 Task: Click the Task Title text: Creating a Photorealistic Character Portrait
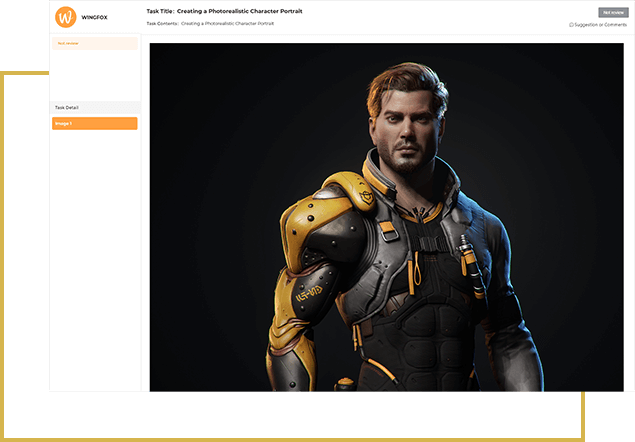click(224, 11)
